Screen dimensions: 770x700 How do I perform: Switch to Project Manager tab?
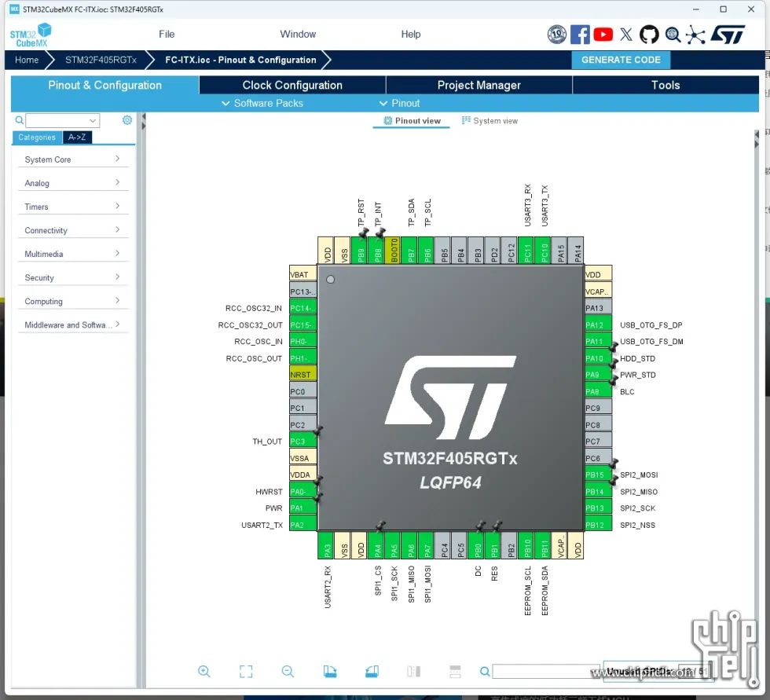478,85
